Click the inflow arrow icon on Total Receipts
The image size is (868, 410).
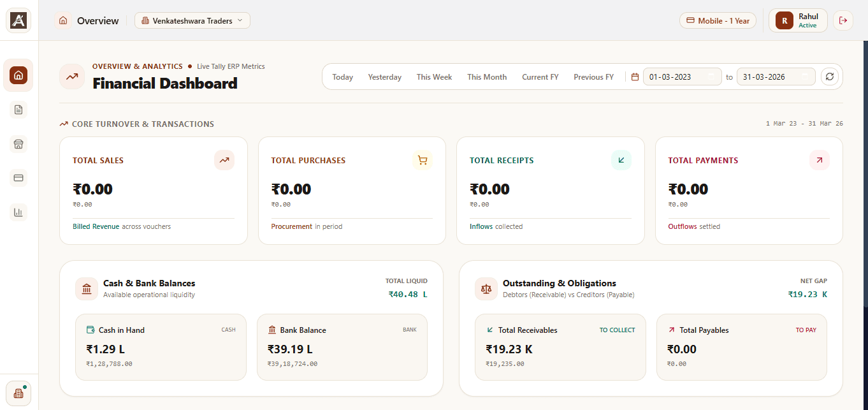621,160
